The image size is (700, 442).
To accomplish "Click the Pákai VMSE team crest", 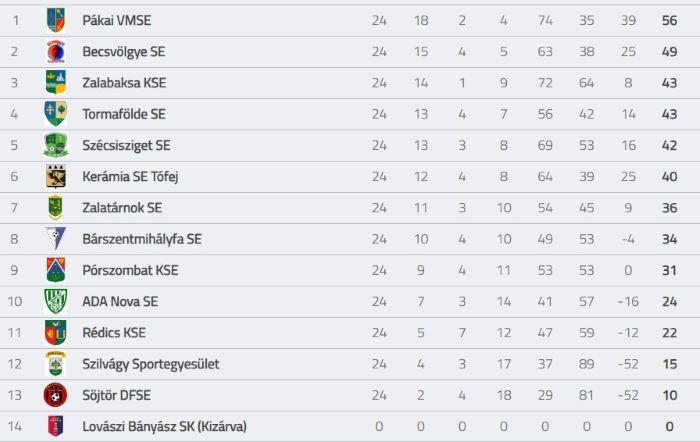I will 56,20.
